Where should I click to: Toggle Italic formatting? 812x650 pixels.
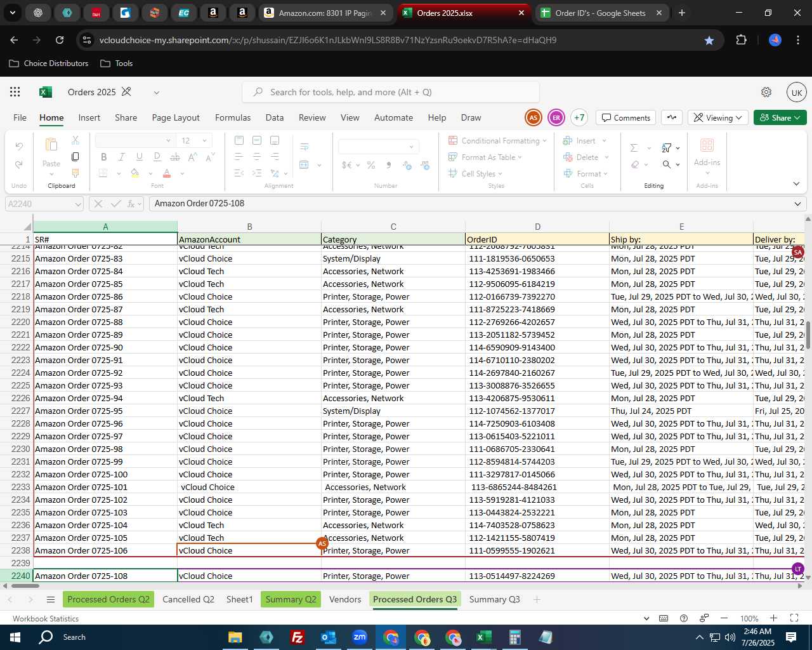(x=122, y=157)
